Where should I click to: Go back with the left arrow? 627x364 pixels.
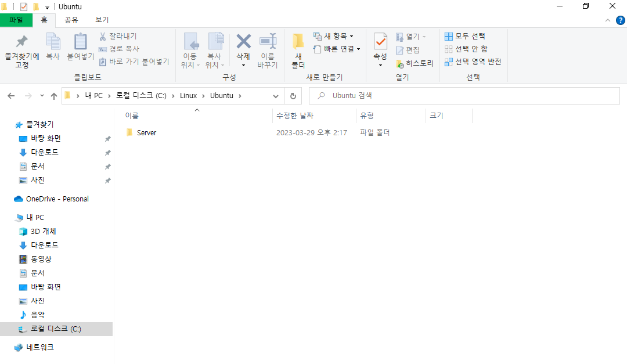(x=11, y=96)
